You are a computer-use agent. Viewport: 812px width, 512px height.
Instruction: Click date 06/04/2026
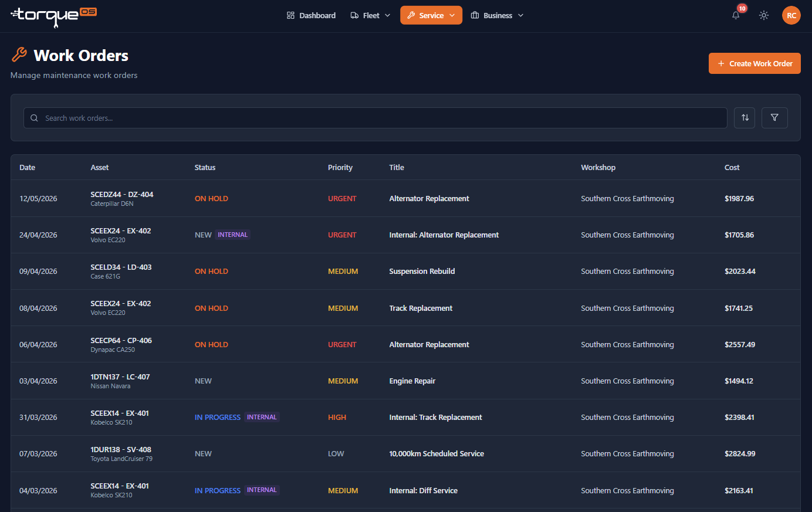[38, 344]
